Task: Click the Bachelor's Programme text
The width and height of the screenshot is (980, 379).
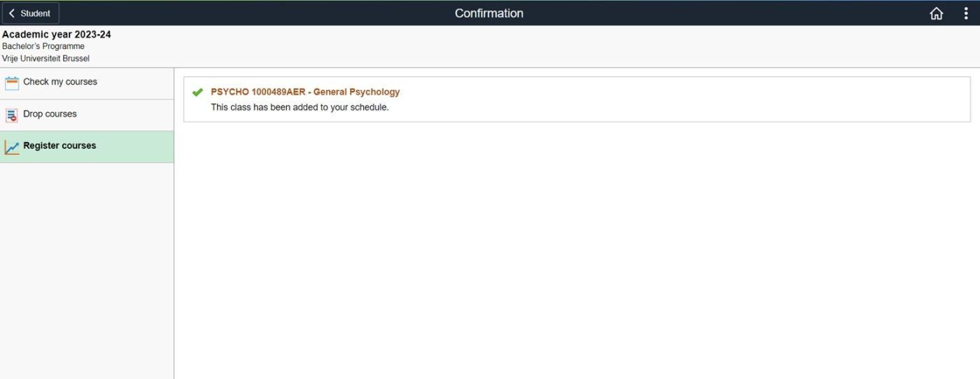Action: pos(43,46)
